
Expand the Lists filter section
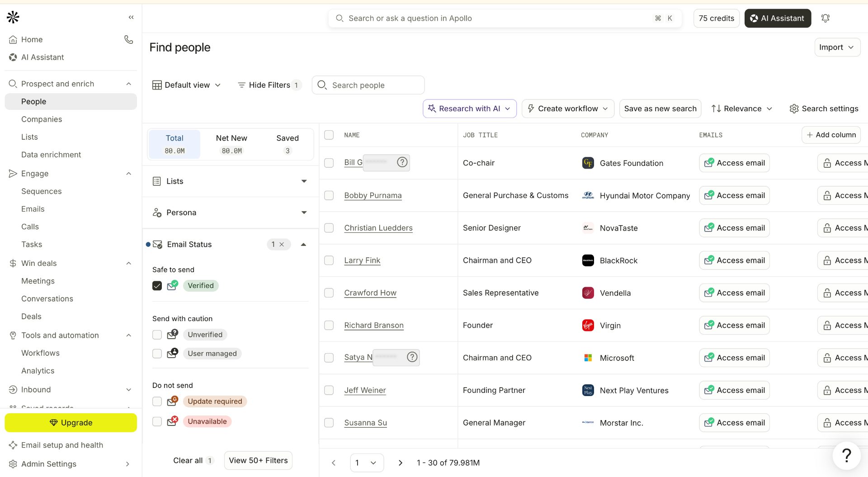click(231, 181)
